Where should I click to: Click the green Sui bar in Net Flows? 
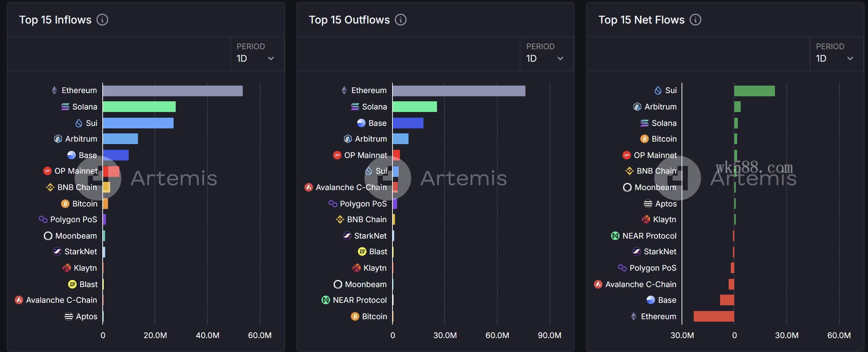pos(754,91)
